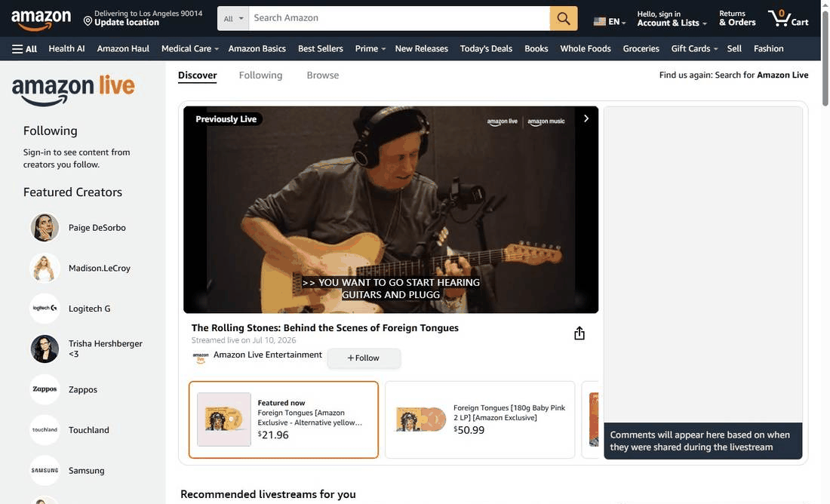Click the Amazon logo in the header
This screenshot has height=504, width=830.
pyautogui.click(x=41, y=20)
